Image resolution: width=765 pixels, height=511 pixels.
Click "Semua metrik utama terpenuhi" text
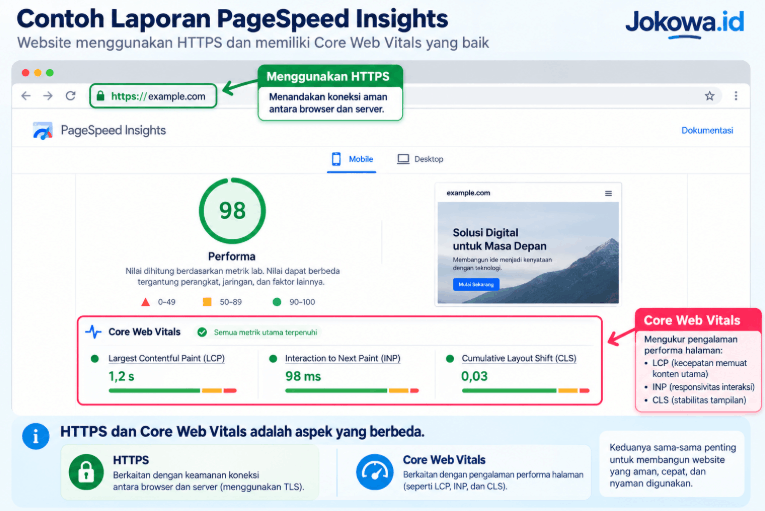(265, 332)
